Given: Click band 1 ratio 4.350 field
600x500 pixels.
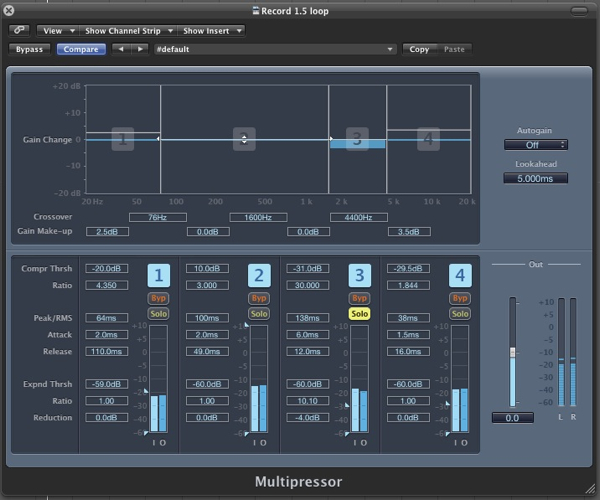Looking at the screenshot, I should click(x=106, y=285).
